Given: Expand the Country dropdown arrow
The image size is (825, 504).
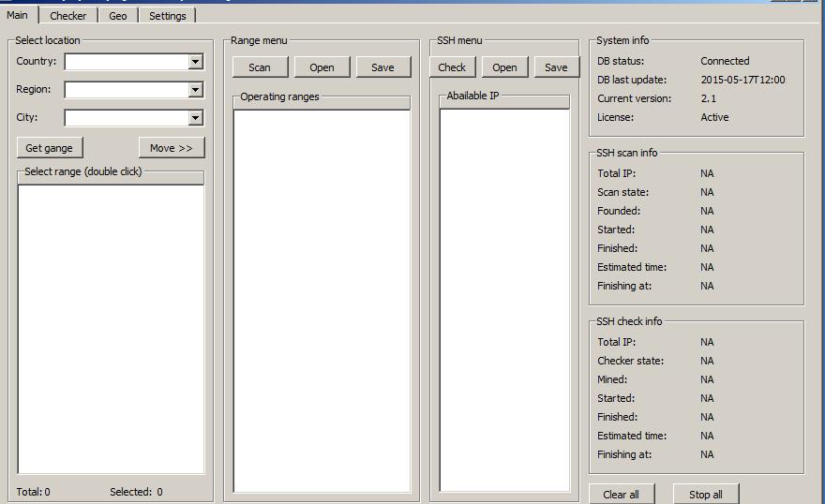Looking at the screenshot, I should point(195,62).
